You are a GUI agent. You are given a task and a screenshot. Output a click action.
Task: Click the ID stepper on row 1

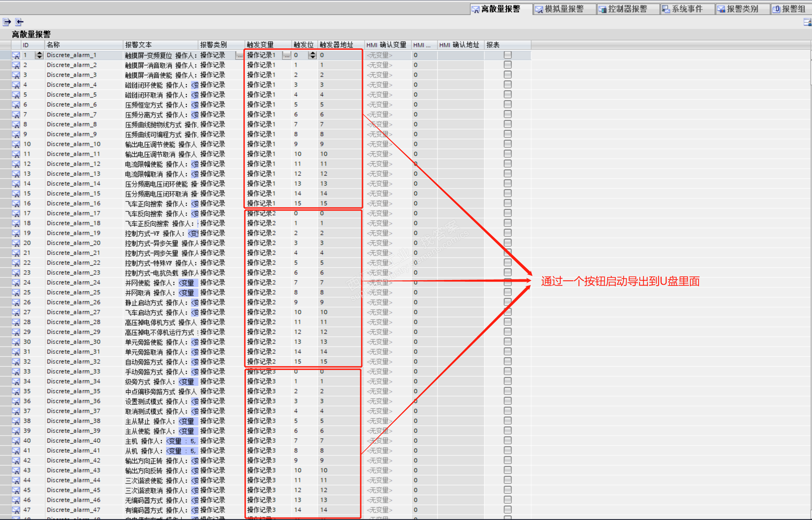[40, 55]
